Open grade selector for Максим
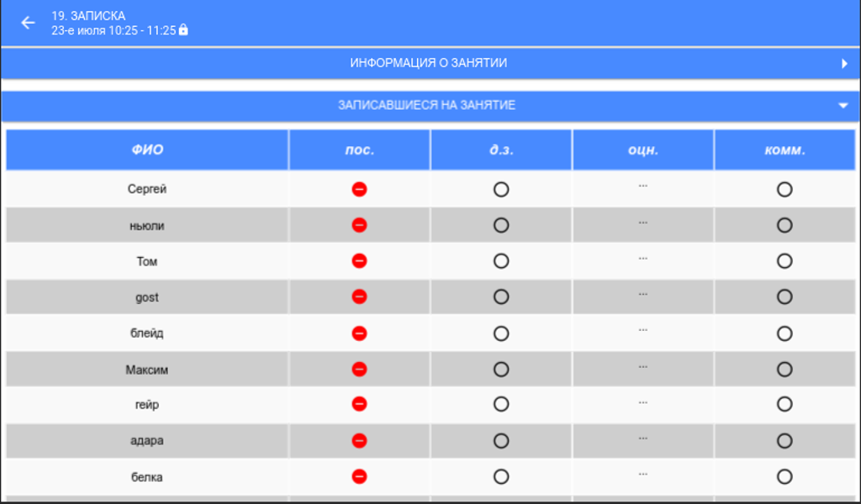The width and height of the screenshot is (861, 504). tap(642, 367)
